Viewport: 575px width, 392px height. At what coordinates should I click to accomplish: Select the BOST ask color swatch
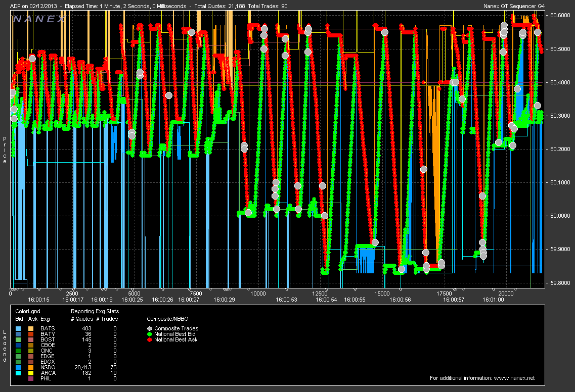(x=31, y=339)
